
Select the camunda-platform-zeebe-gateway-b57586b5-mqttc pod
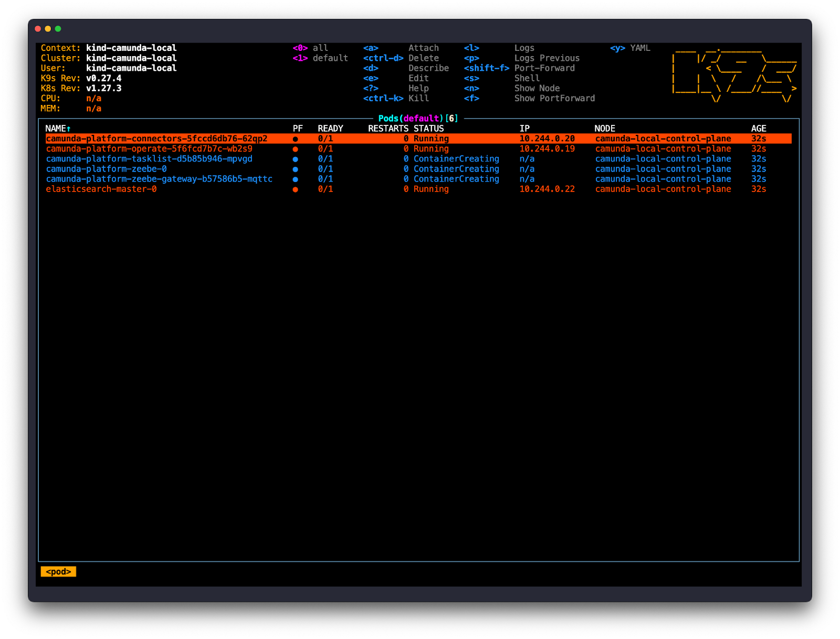tap(159, 179)
